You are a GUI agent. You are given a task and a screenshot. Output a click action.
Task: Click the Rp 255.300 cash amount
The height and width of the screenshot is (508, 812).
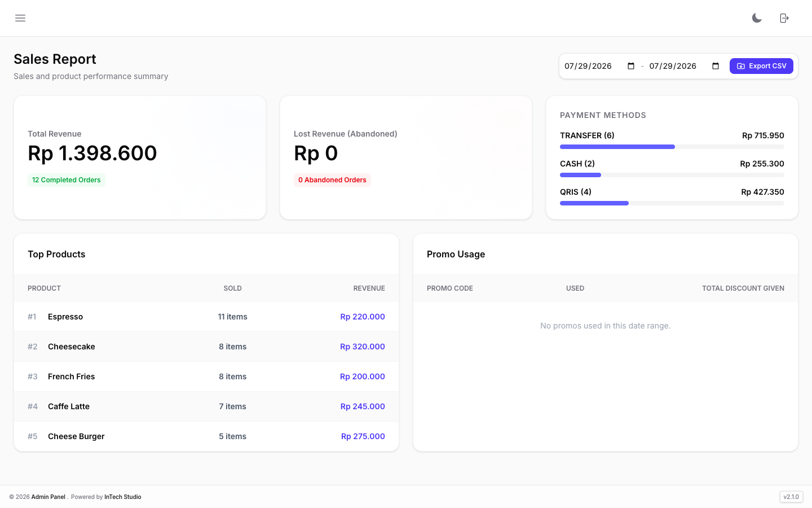pyautogui.click(x=762, y=164)
